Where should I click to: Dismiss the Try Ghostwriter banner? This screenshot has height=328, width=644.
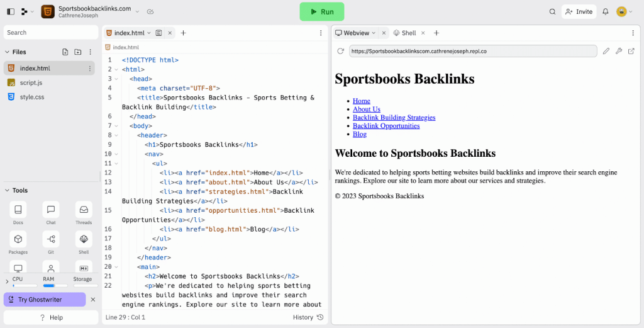click(93, 300)
